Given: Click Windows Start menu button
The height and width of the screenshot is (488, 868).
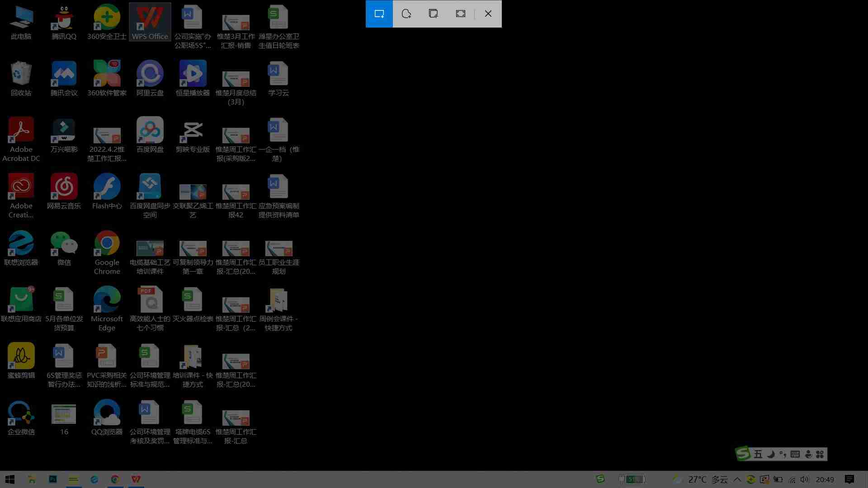Looking at the screenshot, I should tap(9, 479).
